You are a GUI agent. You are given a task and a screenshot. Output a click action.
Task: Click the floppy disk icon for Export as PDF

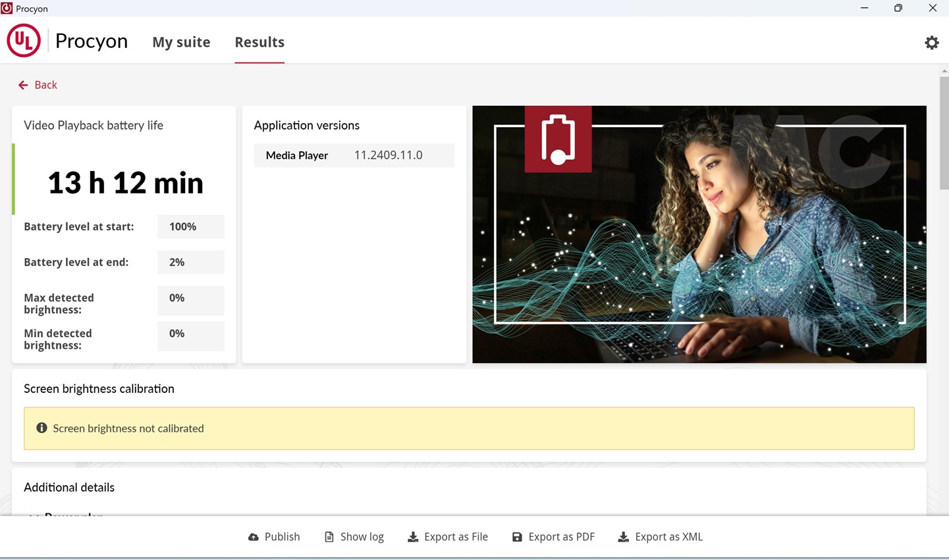point(517,537)
